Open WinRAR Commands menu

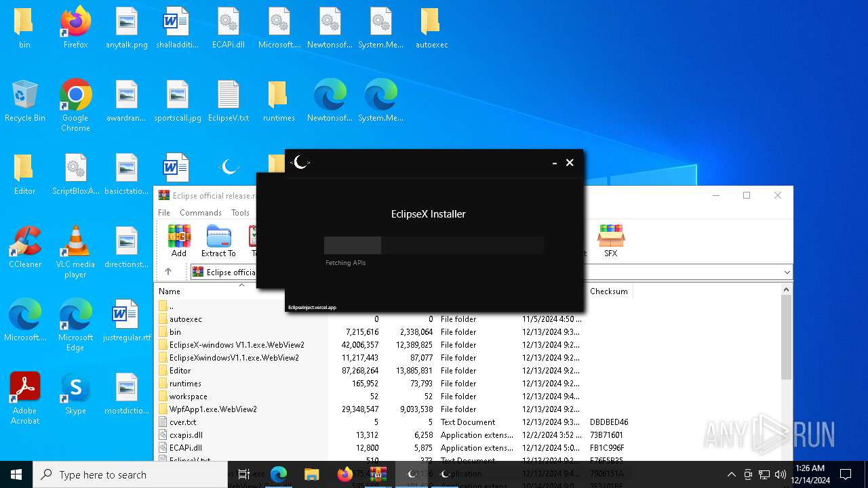tap(201, 212)
